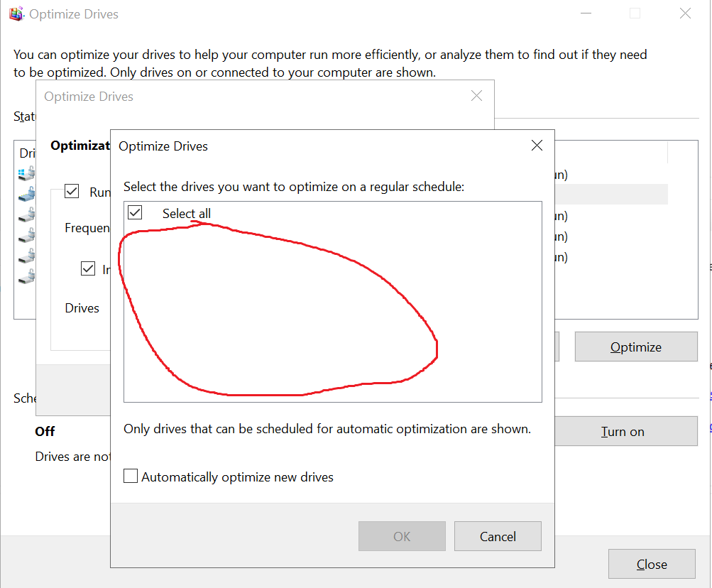
Task: Choose the fifth drive icon in list
Action: click(x=26, y=255)
